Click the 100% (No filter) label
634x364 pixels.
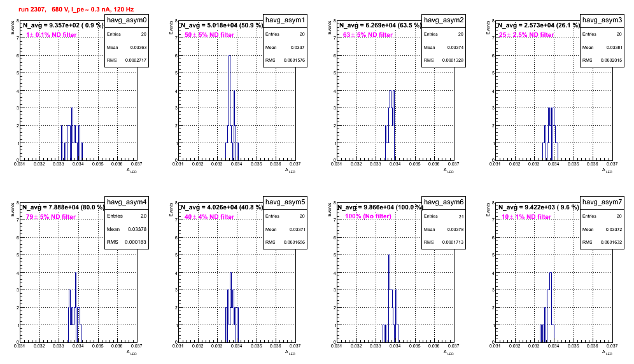pyautogui.click(x=369, y=216)
